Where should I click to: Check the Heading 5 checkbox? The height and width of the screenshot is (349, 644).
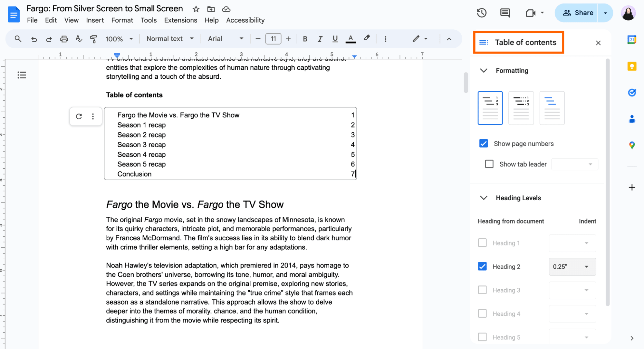pos(482,337)
